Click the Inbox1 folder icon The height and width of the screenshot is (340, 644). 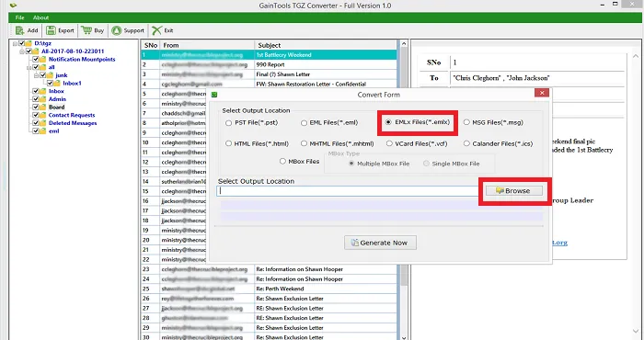(x=57, y=84)
